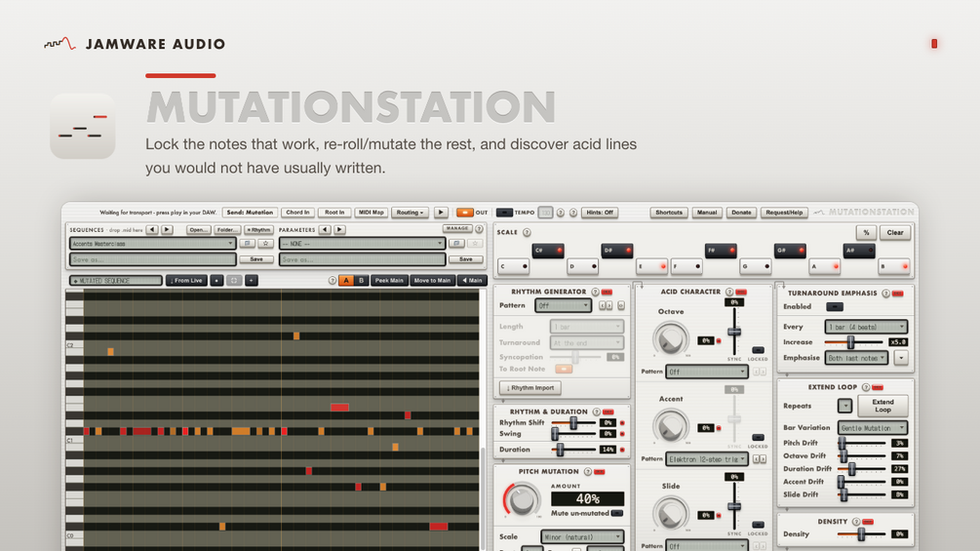Open help for Rhythm & Duration
The width and height of the screenshot is (980, 551).
tap(596, 412)
